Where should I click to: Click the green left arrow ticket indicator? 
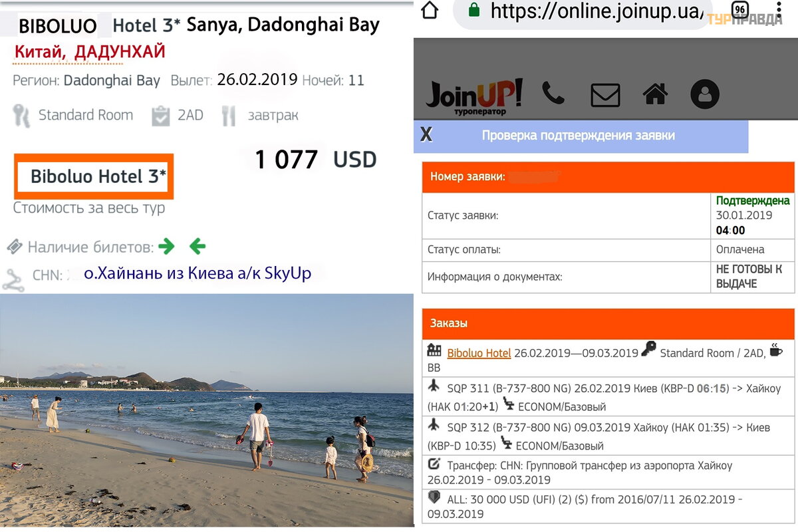(198, 247)
